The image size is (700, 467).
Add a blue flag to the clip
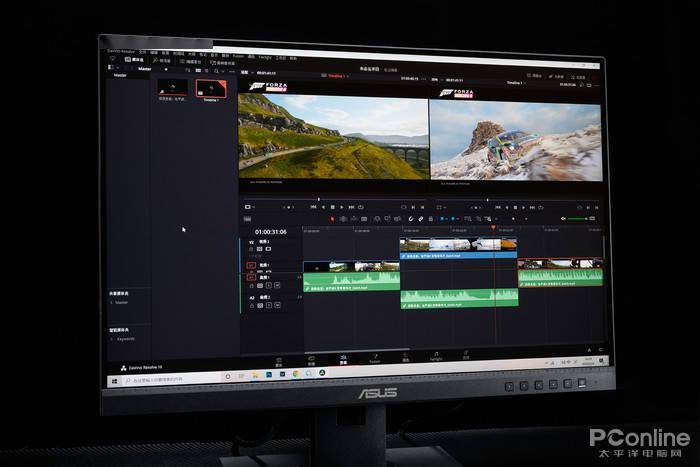[x=442, y=219]
